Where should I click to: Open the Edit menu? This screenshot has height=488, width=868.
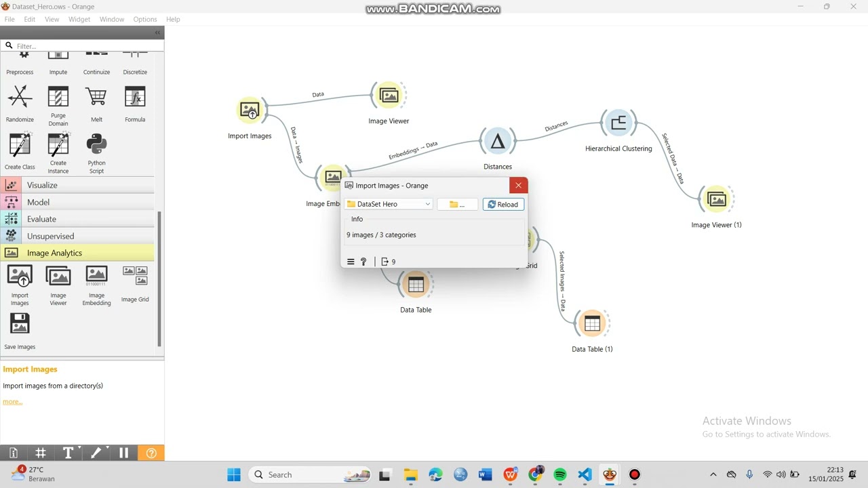click(30, 19)
